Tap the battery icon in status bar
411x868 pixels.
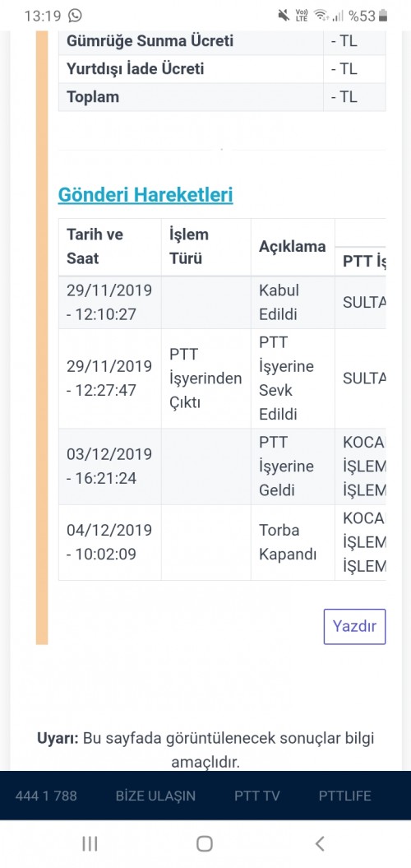pyautogui.click(x=383, y=16)
